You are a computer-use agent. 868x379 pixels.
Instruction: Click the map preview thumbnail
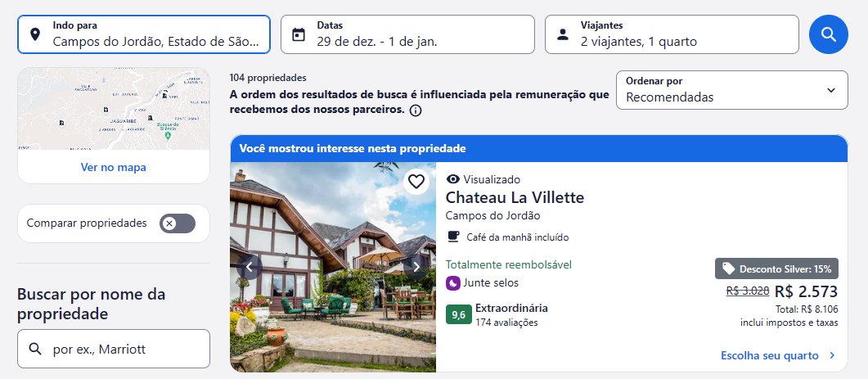[114, 109]
